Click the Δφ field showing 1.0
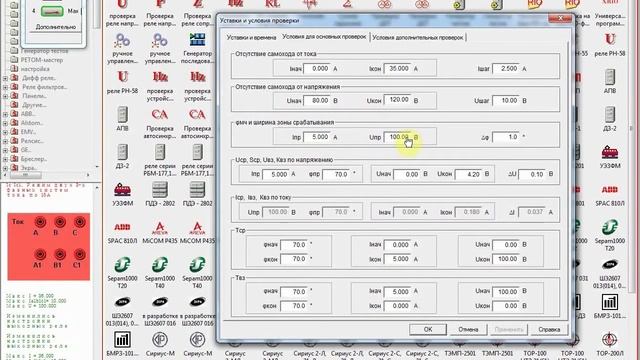 [x=506, y=137]
